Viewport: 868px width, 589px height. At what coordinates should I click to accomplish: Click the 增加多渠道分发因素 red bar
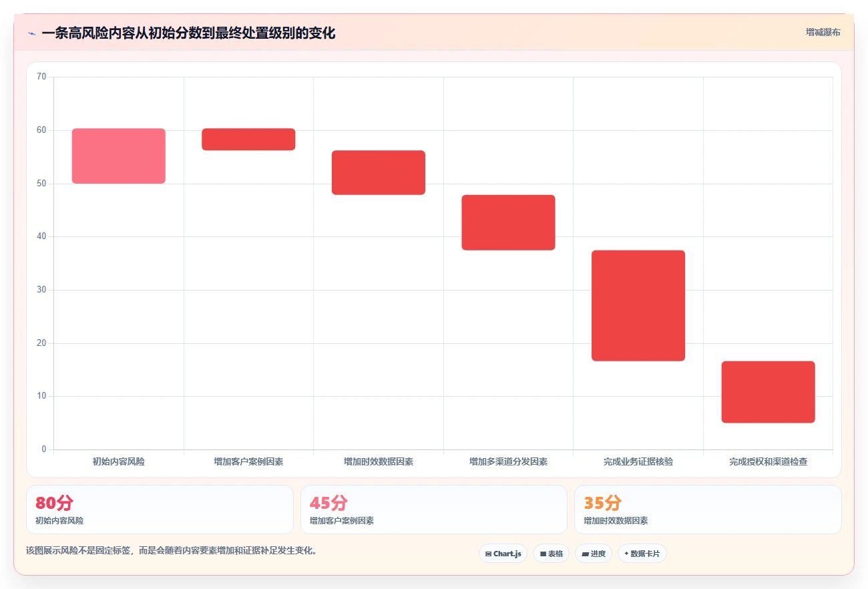[x=508, y=222]
